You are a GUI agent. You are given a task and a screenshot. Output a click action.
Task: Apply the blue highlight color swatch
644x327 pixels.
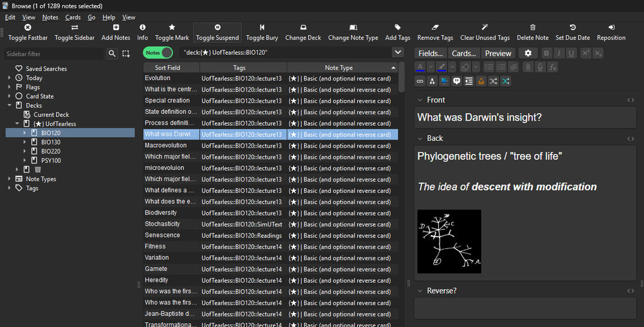click(x=441, y=67)
